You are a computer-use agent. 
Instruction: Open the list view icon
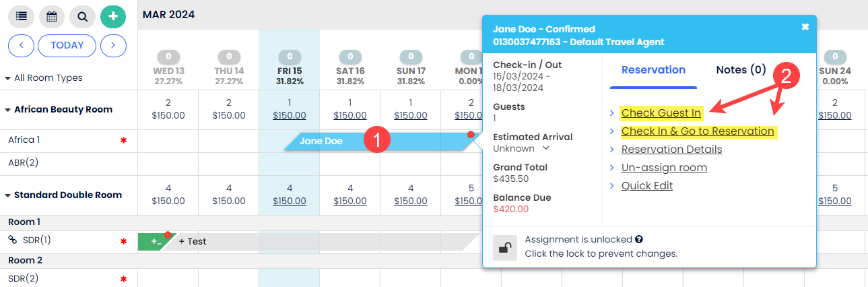(x=20, y=16)
